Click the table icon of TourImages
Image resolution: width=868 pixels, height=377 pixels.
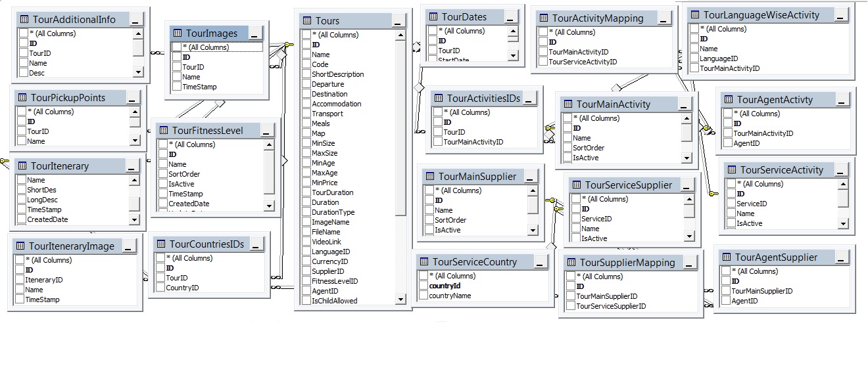[x=178, y=33]
